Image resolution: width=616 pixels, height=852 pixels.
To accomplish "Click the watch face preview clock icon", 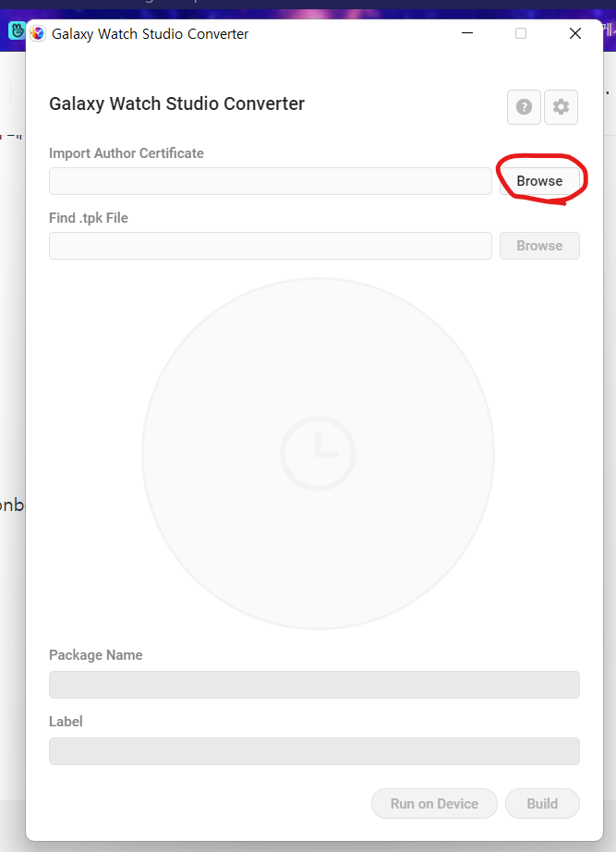I will pyautogui.click(x=319, y=454).
